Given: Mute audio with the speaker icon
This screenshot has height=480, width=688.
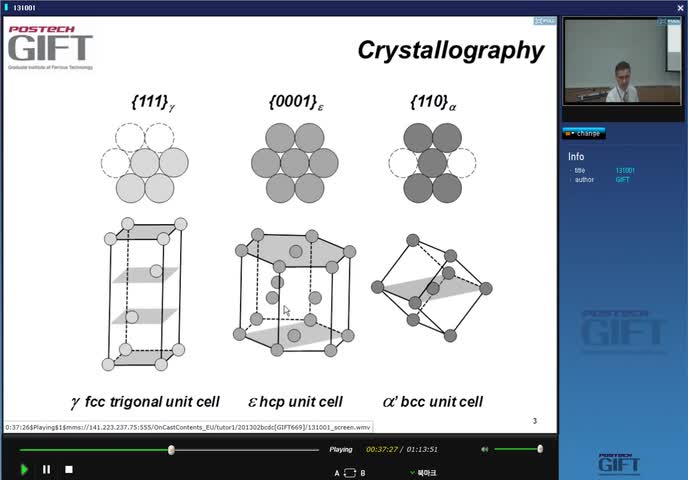Looking at the screenshot, I should point(484,449).
